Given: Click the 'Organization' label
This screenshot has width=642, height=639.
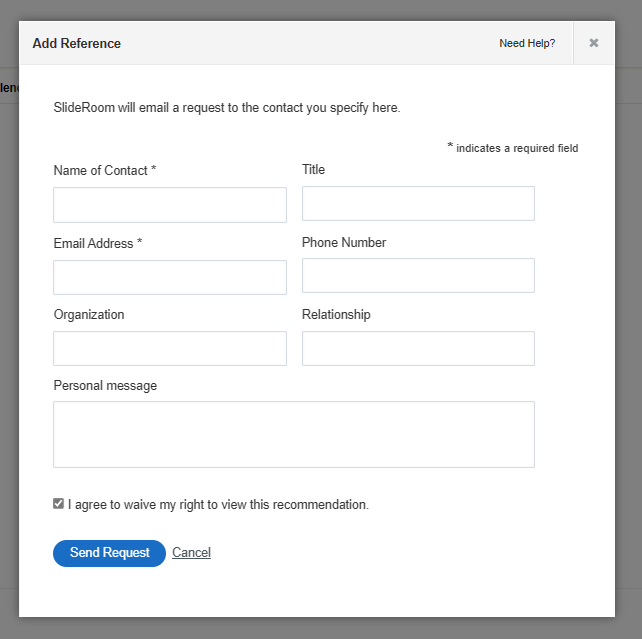Looking at the screenshot, I should tap(89, 314).
